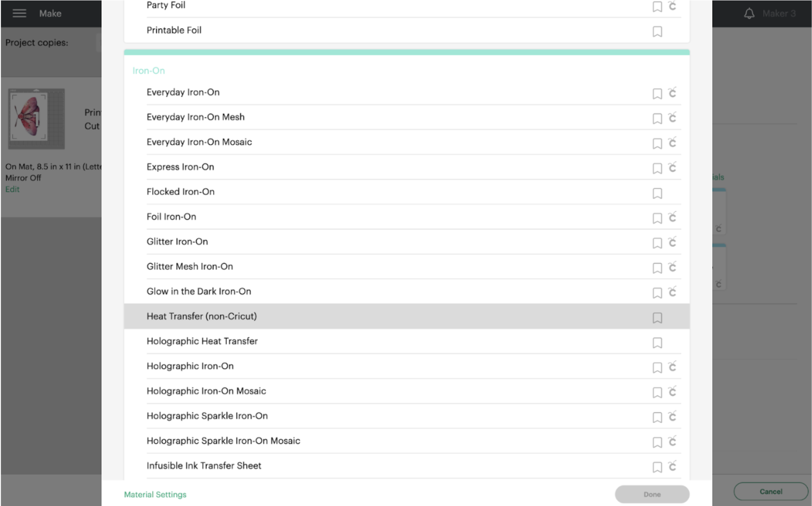Toggle the favorite bookmark on Holographic Heat Transfer

point(657,342)
